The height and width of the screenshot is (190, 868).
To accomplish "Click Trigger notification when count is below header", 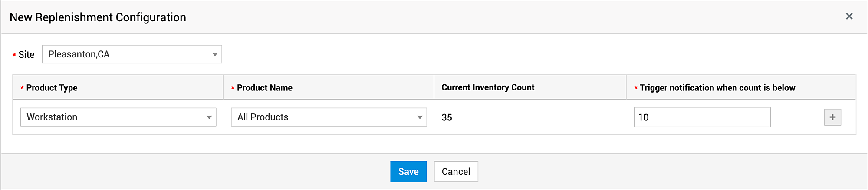I will pos(717,88).
